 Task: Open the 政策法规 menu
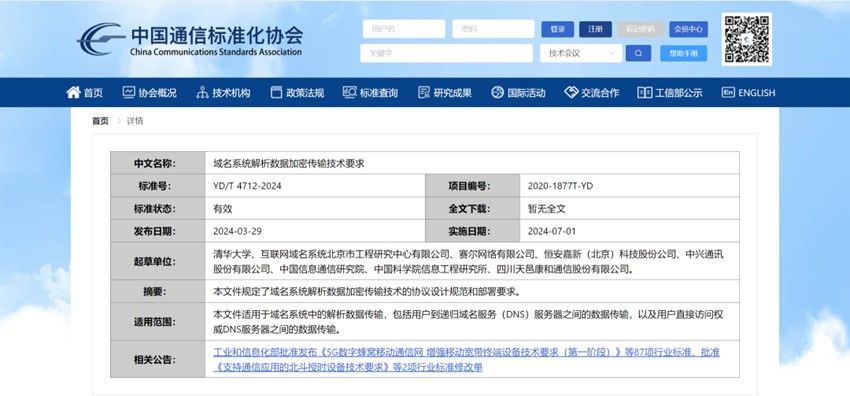297,93
